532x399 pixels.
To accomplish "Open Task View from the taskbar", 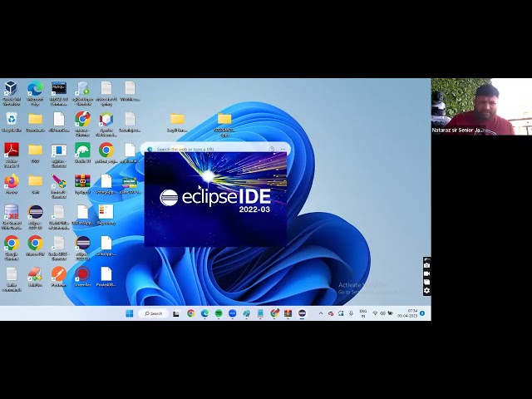I will [175, 314].
